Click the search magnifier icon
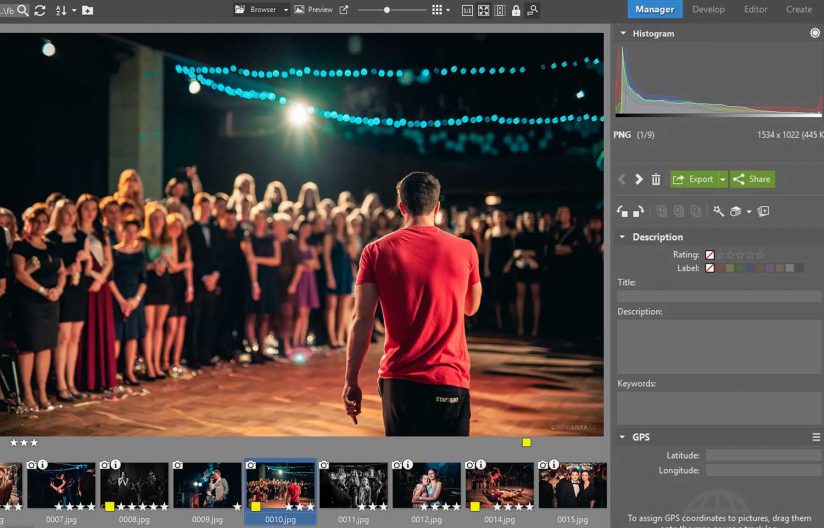Screen dimensions: 824x528 pos(22,10)
